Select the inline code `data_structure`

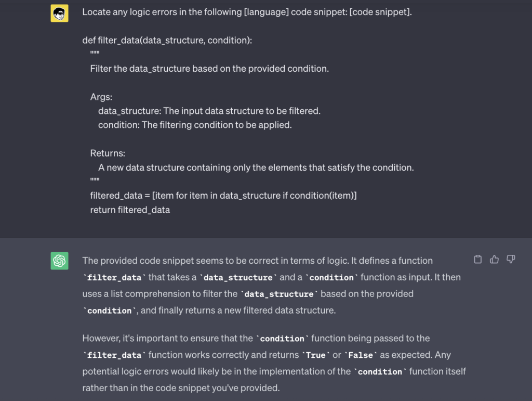pyautogui.click(x=237, y=277)
